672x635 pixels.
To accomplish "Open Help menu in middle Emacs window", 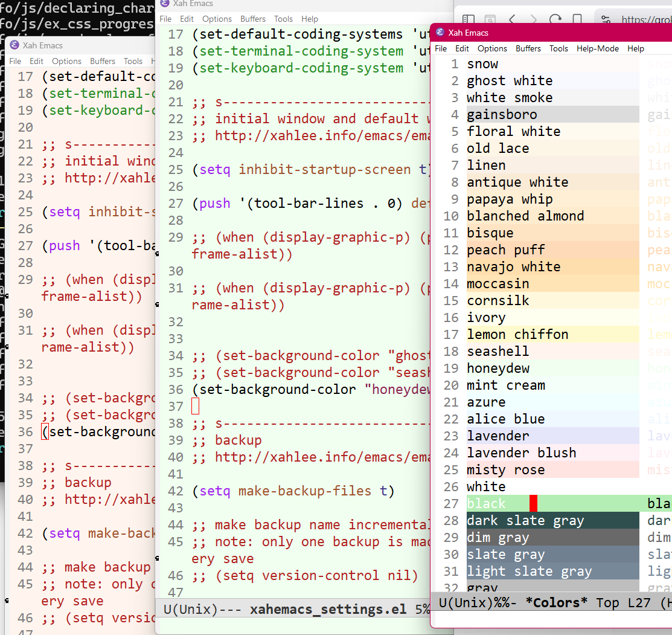I will 309,19.
